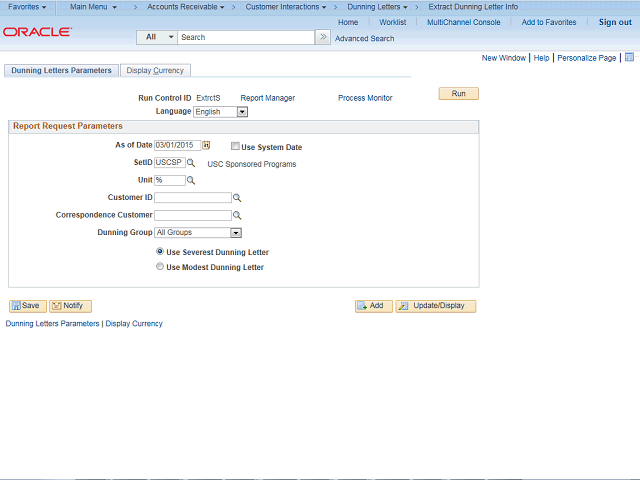Select Use Severest Dunning Letter option
This screenshot has height=480, width=640.
click(x=160, y=251)
